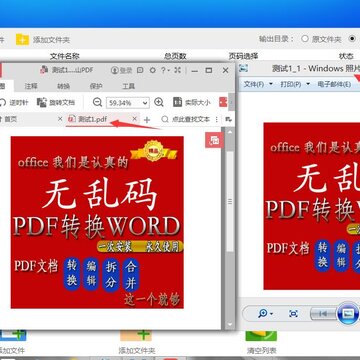Open the 文件(F) menu in Windows Photo Viewer
The image size is (360, 360).
(258, 84)
